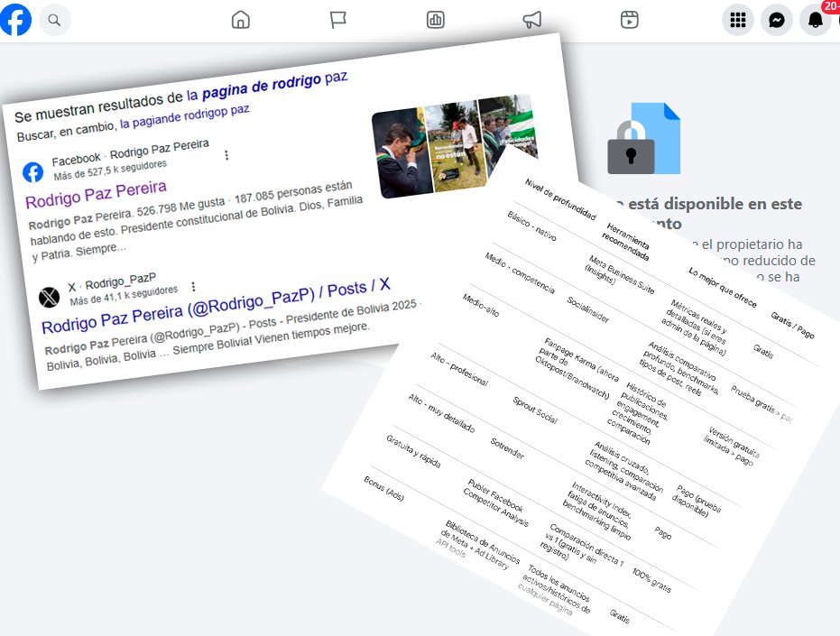Click the 'Pago (prueba disponible)' cell
Image resolution: width=840 pixels, height=636 pixels.
[x=697, y=501]
